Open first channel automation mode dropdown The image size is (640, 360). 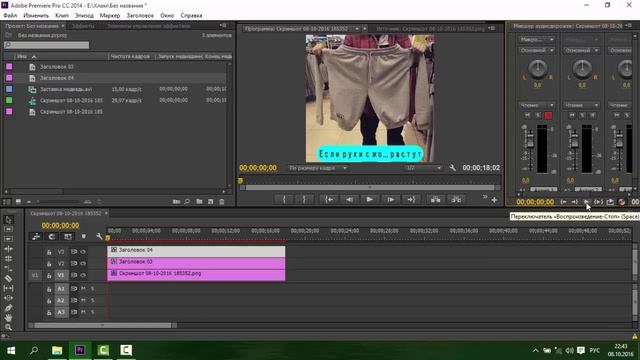pos(536,105)
